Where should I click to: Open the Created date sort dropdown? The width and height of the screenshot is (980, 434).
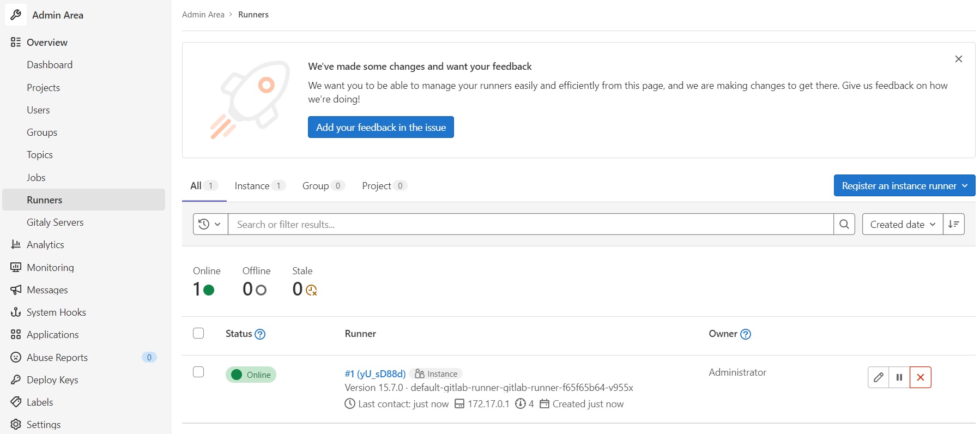(x=903, y=224)
